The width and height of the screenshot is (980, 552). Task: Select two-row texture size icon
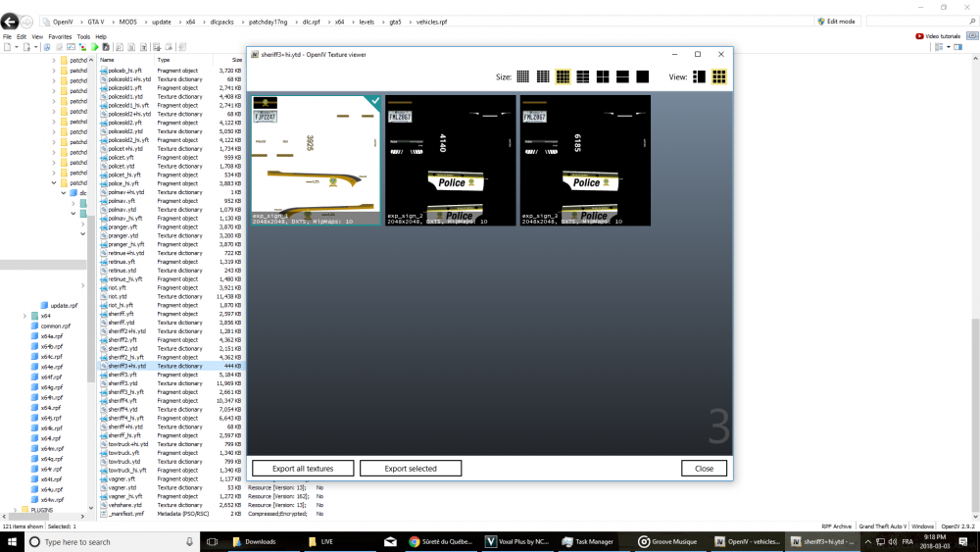pyautogui.click(x=622, y=76)
